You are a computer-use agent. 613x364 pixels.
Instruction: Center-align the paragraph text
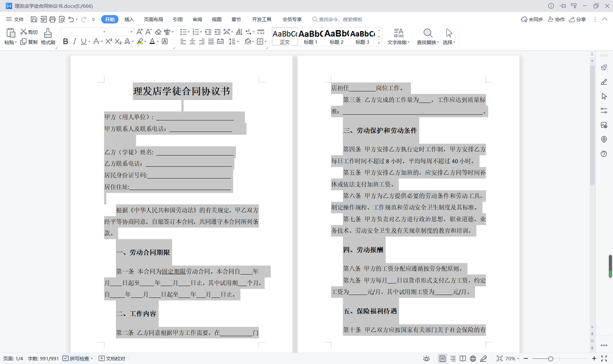click(x=193, y=41)
